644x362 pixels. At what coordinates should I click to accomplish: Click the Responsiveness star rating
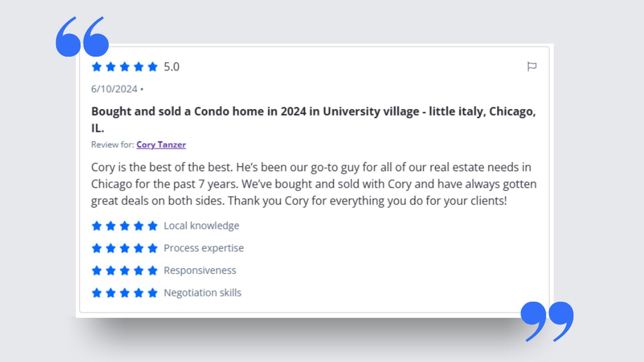125,270
